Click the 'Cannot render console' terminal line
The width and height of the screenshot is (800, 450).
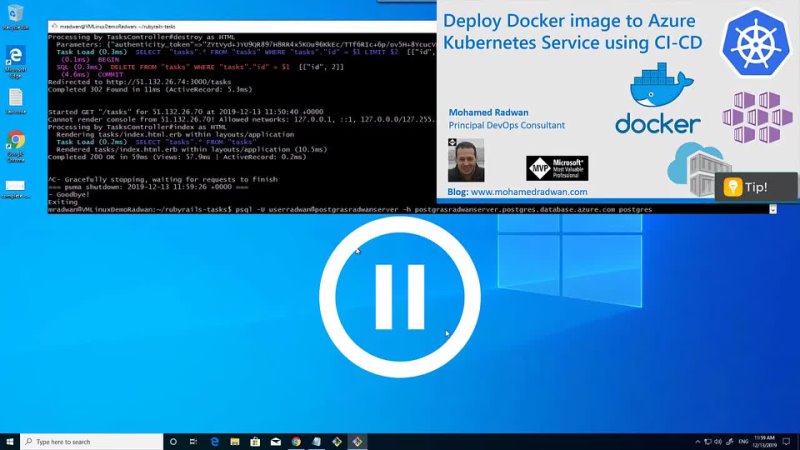242,120
